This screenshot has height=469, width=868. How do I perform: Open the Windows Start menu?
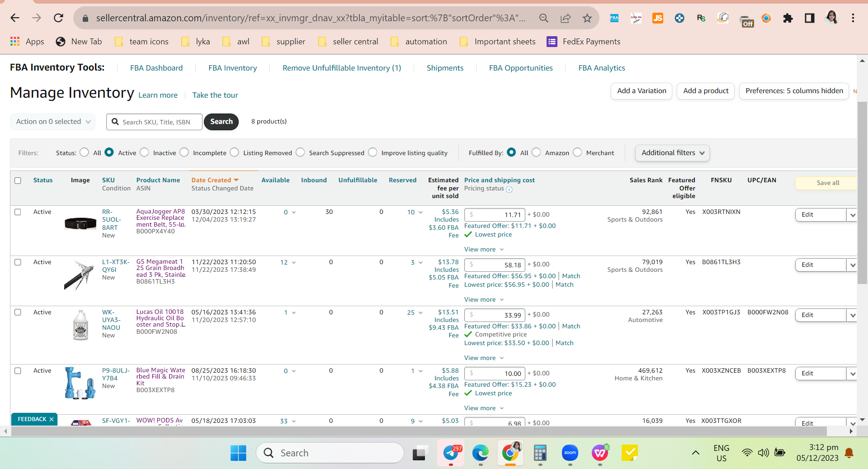(238, 453)
